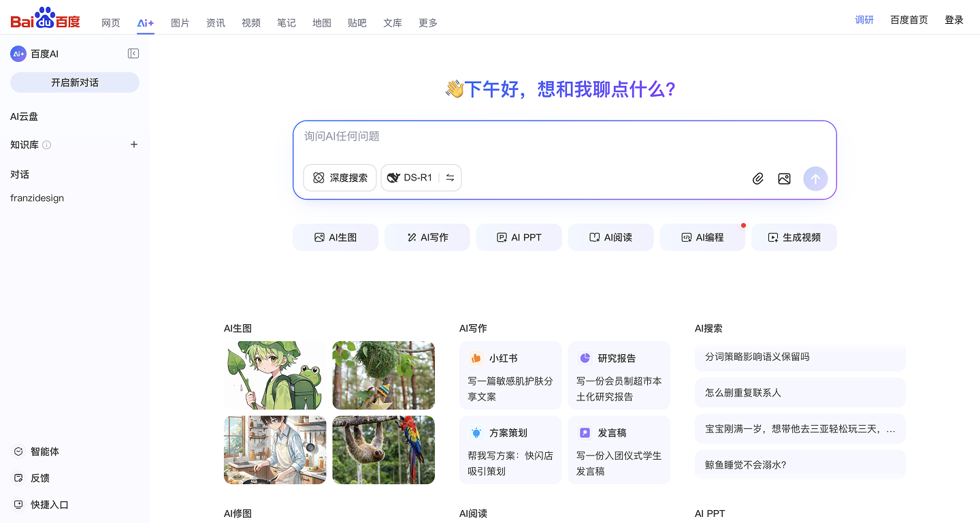Image resolution: width=980 pixels, height=523 pixels.
Task: Open the hanging moss nest image
Action: pos(384,375)
